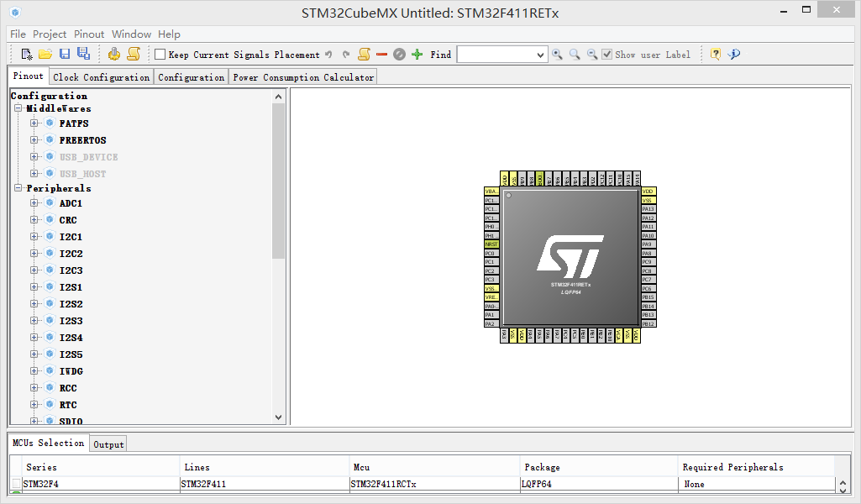Viewport: 861px width, 504px height.
Task: Click the New Project toolbar icon
Action: pos(26,54)
